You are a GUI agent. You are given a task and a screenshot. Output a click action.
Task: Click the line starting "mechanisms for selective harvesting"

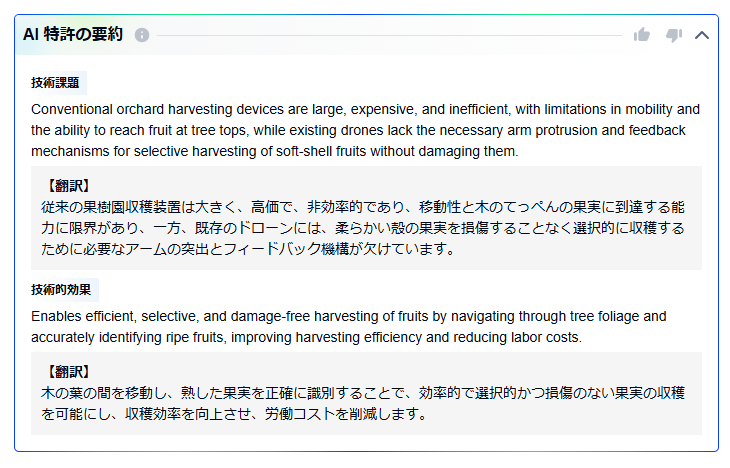click(274, 151)
